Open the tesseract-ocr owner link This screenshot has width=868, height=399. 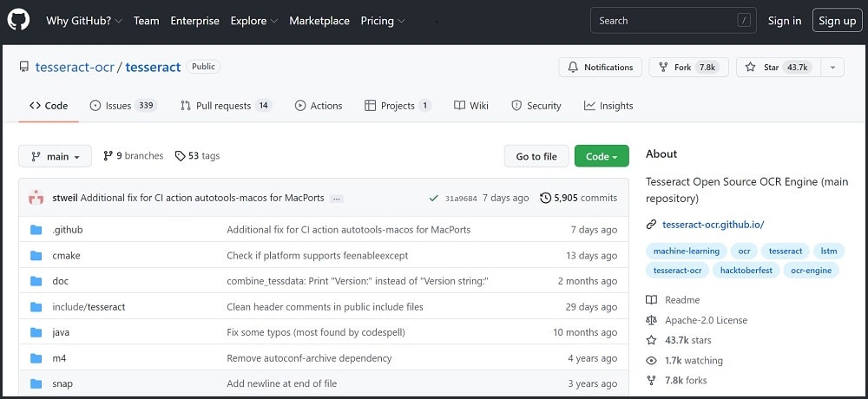(75, 67)
